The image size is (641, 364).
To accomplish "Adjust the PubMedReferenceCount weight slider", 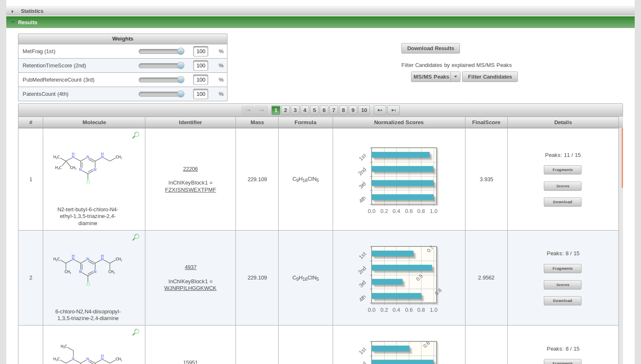I will pyautogui.click(x=181, y=80).
